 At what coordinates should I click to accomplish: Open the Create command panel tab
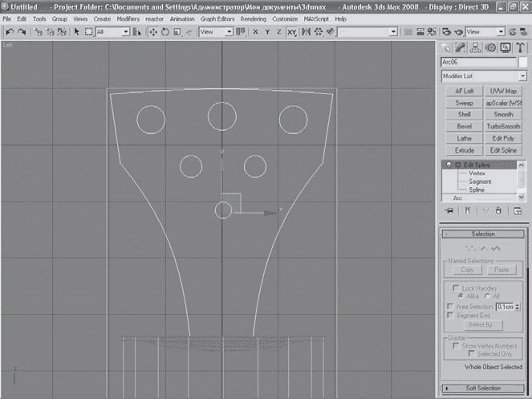(x=445, y=47)
